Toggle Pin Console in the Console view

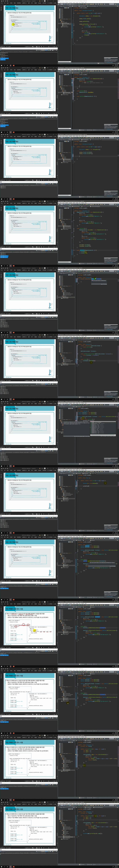click(x=49, y=50)
